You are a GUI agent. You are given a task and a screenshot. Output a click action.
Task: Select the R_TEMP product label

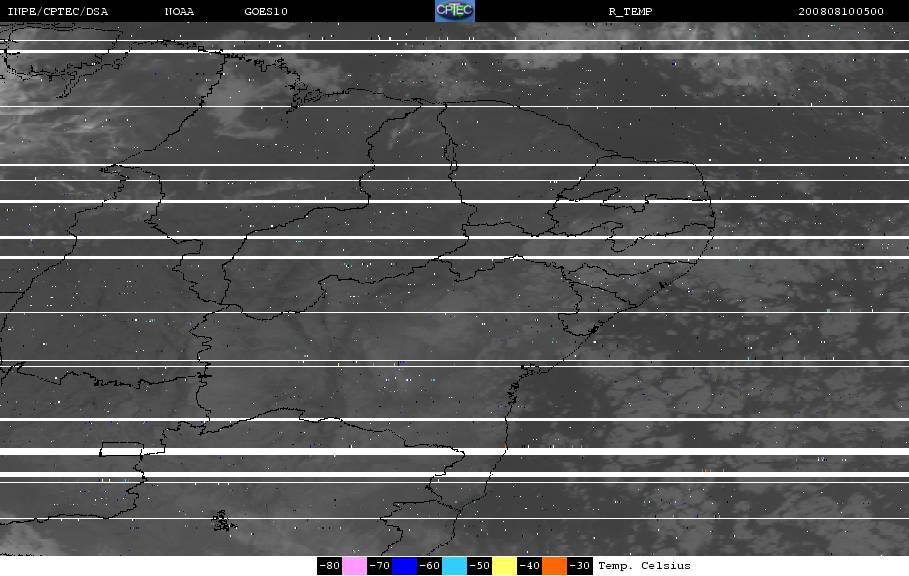coord(630,12)
